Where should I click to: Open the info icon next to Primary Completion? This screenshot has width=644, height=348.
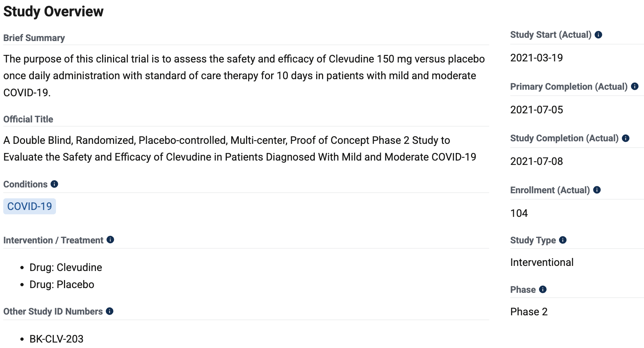[x=635, y=86]
